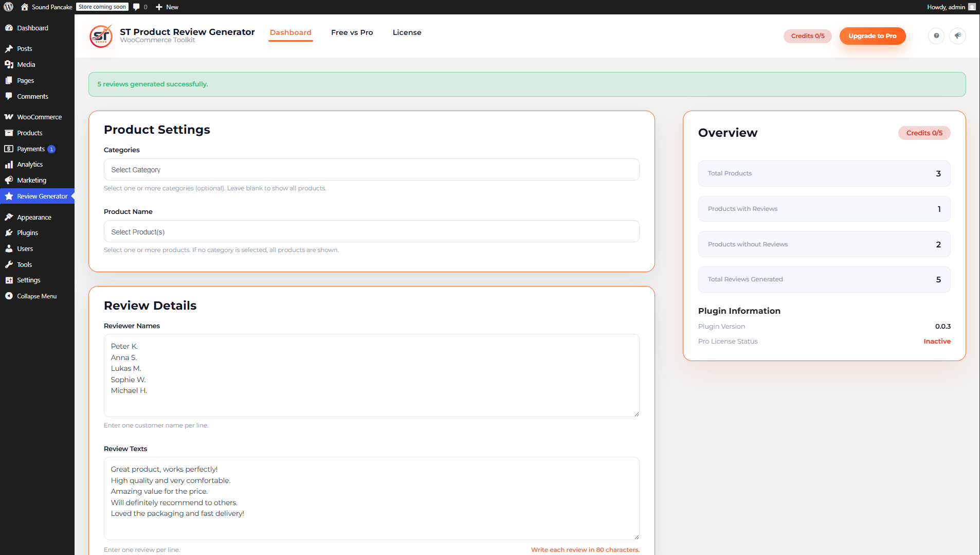Open the Comments bubble in the top bar
Screen dimensions: 980x555
[x=136, y=7]
